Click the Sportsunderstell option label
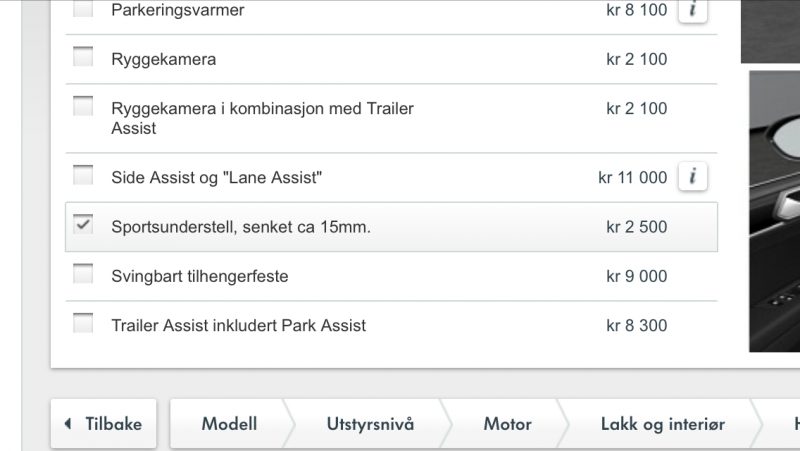The image size is (800, 451). [x=241, y=227]
